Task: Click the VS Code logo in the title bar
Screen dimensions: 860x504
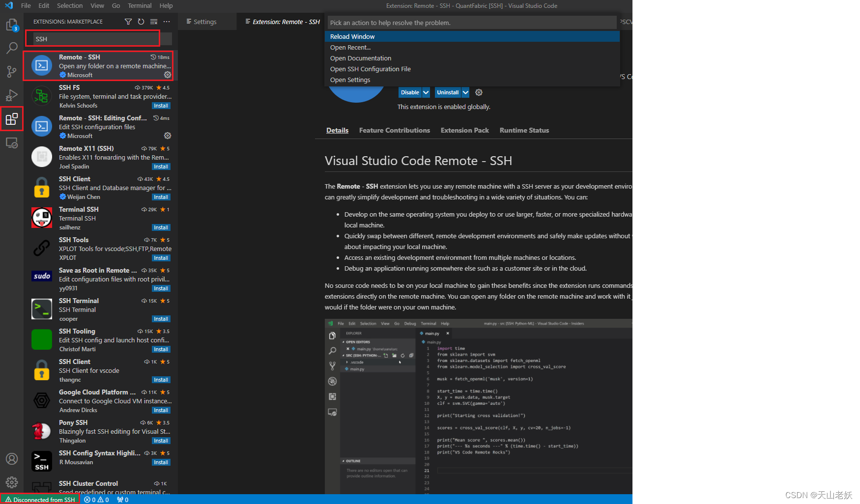Action: pos(9,5)
